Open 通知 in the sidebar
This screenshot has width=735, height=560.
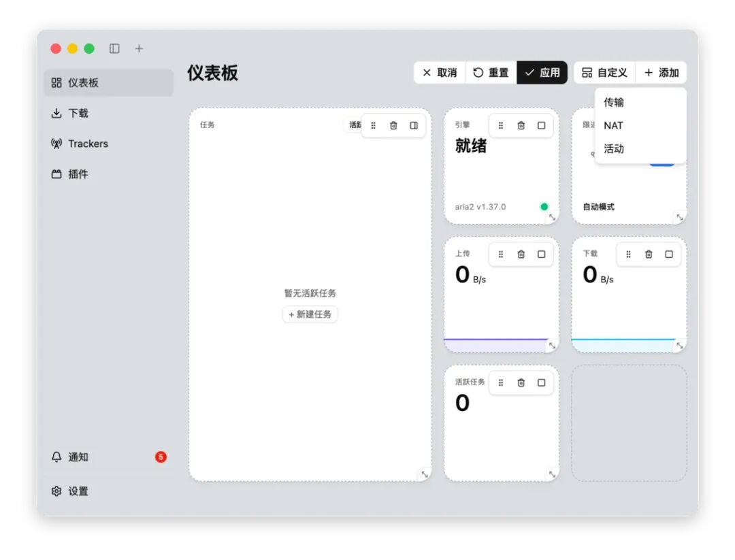109,457
